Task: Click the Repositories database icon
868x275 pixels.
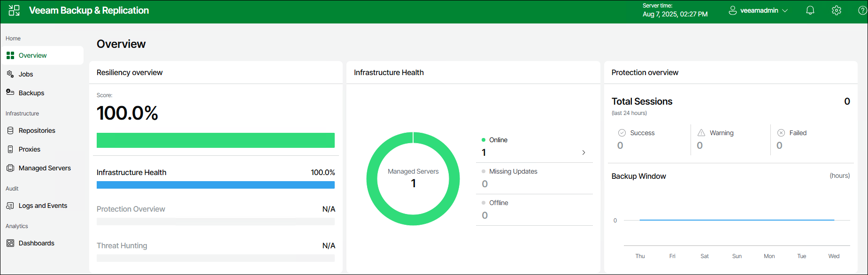Action: pos(10,130)
